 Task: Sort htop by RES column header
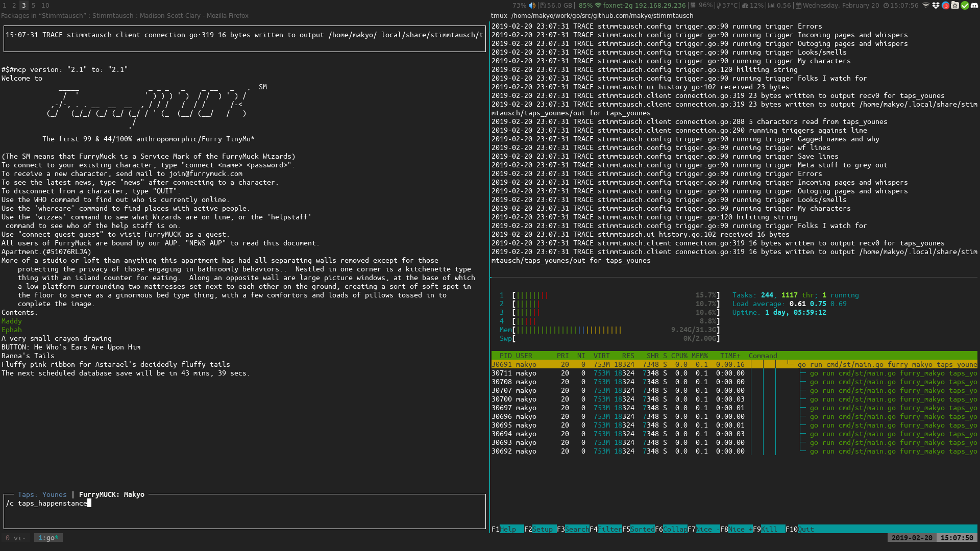(x=628, y=356)
